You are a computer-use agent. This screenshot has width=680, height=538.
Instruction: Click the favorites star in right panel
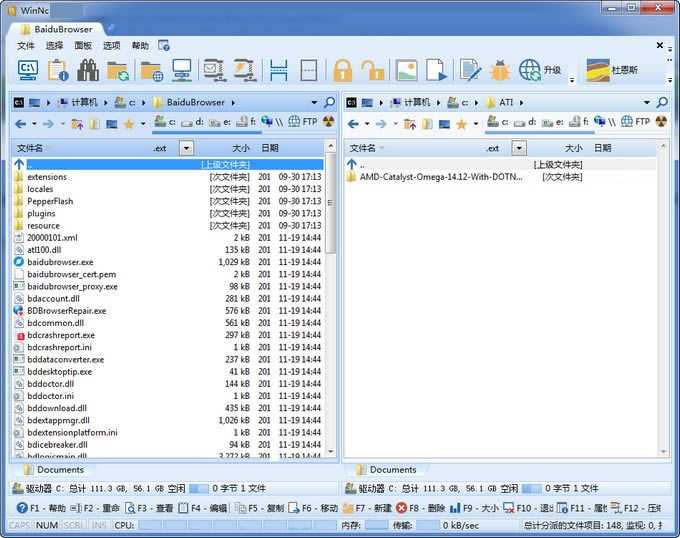461,123
